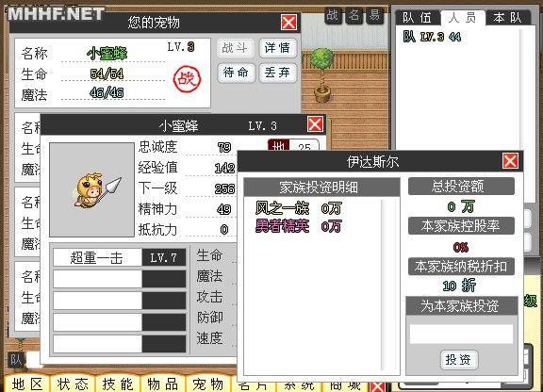Click the 详情 details button
This screenshot has width=543, height=392.
[278, 48]
